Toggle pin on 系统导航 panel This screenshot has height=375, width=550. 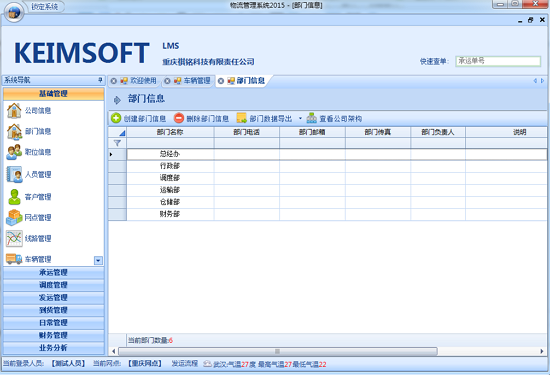100,80
